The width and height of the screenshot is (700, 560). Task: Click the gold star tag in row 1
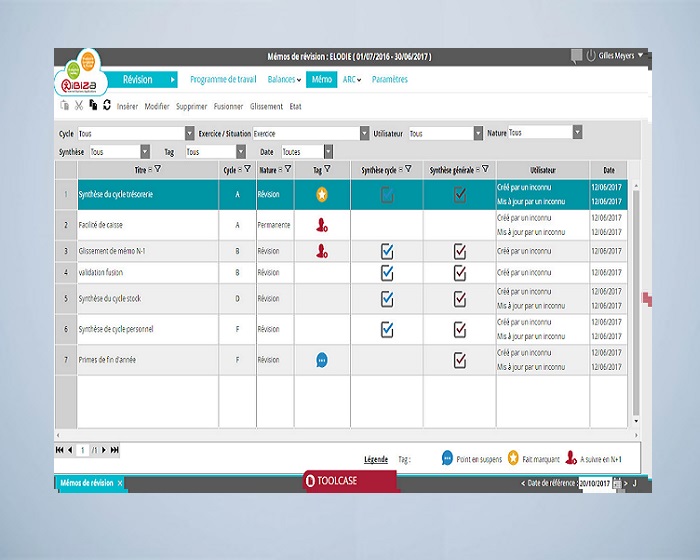(322, 194)
